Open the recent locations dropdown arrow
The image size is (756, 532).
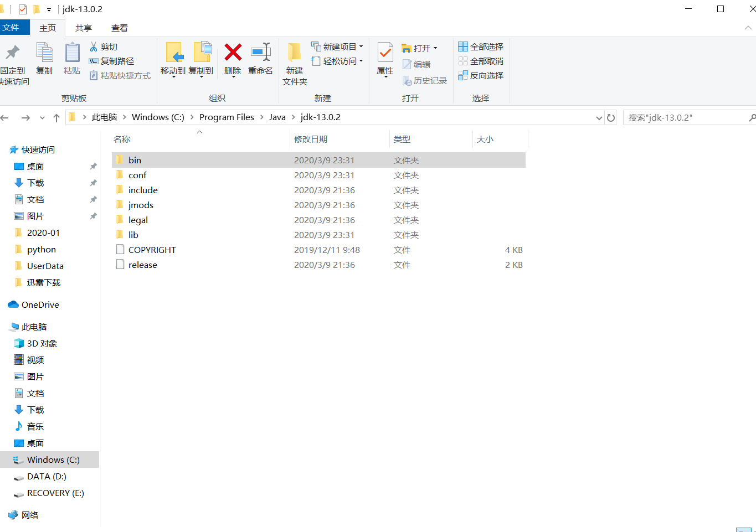[x=42, y=117]
